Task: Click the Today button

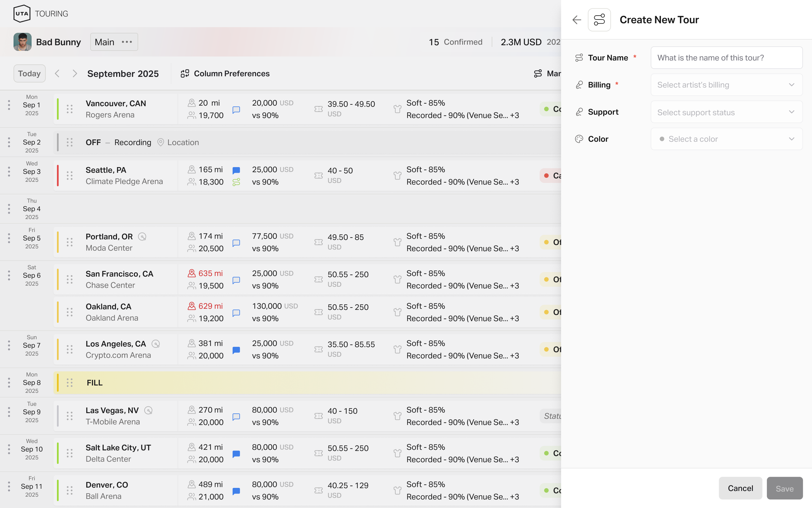Action: [30, 73]
